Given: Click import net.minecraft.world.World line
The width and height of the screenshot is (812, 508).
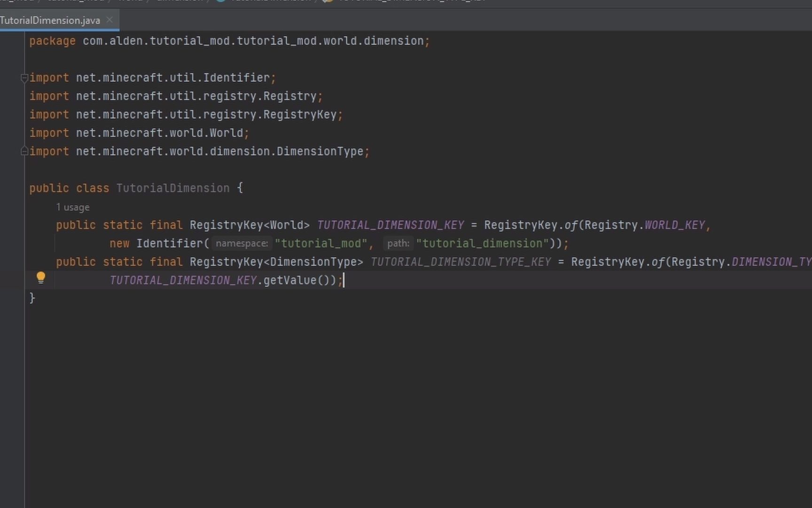Looking at the screenshot, I should 139,133.
